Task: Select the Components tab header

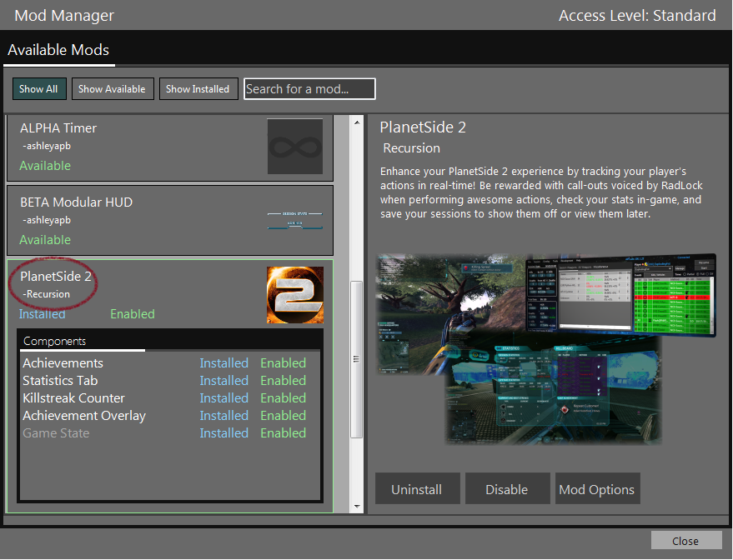Action: (x=55, y=341)
